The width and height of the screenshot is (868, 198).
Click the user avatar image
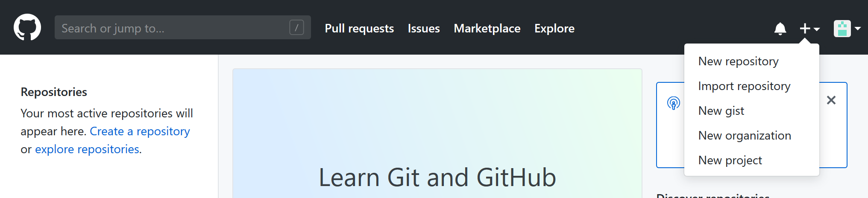coord(842,29)
